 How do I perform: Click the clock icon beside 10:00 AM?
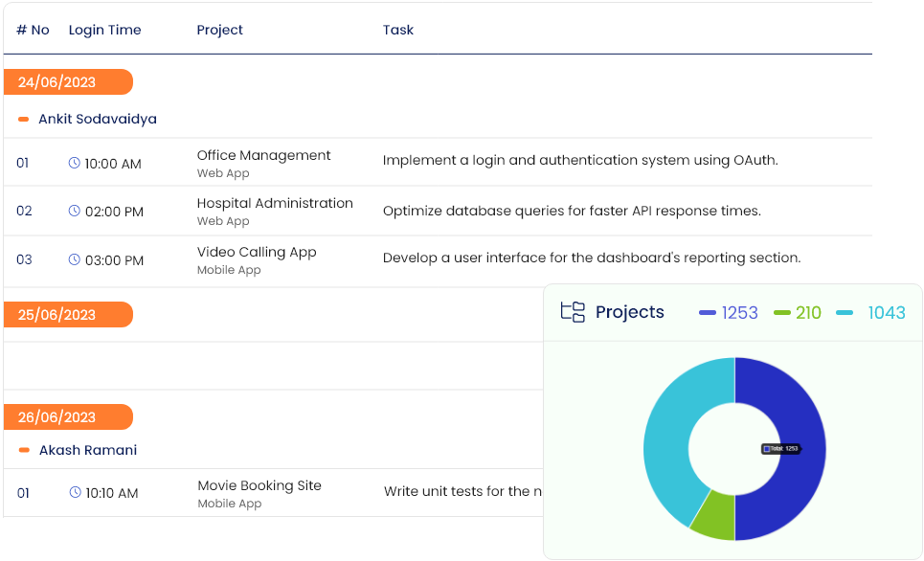click(75, 163)
